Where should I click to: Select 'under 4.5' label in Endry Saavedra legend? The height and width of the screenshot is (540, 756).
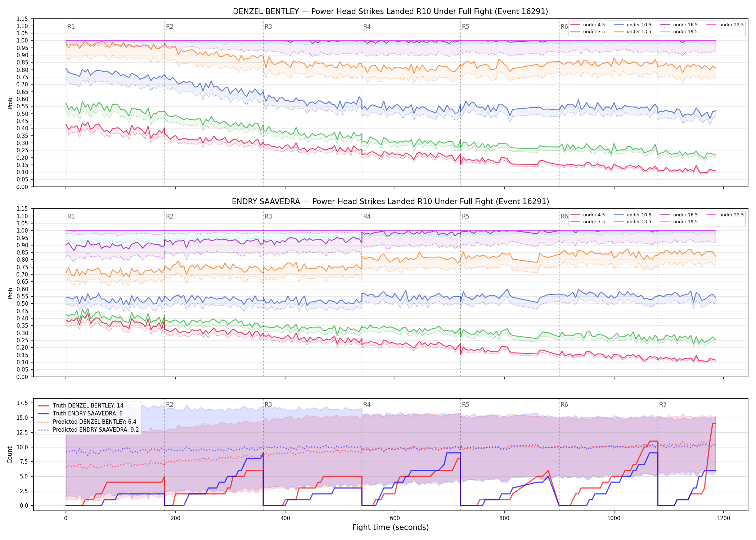click(594, 215)
